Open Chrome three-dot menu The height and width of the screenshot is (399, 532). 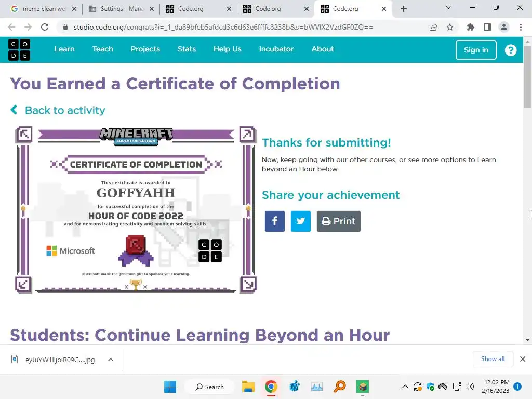[x=521, y=27]
